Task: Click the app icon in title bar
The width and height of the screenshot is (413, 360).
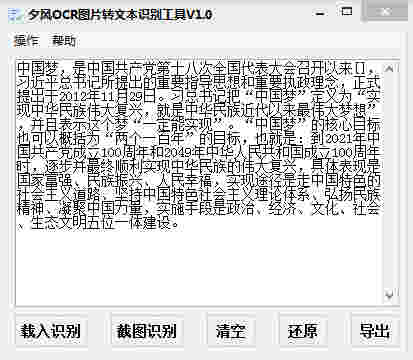Action: [x=16, y=14]
